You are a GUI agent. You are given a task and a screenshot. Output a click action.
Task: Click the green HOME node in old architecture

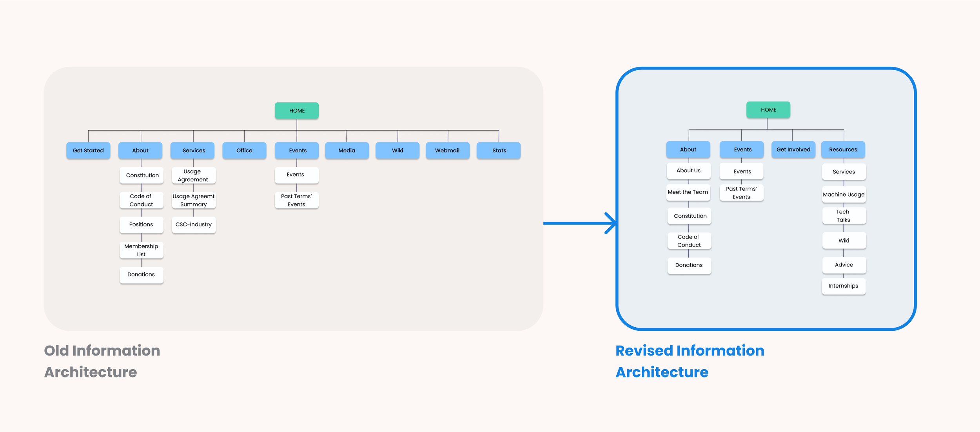point(296,111)
